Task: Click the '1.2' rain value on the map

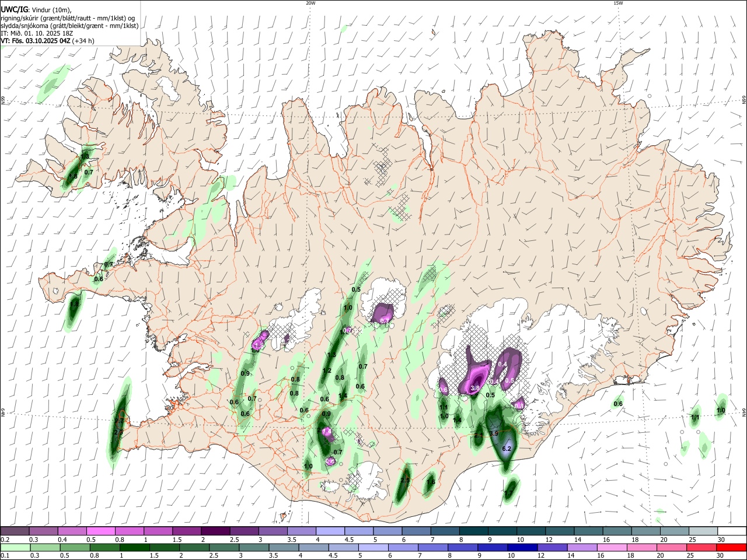Action: point(327,370)
